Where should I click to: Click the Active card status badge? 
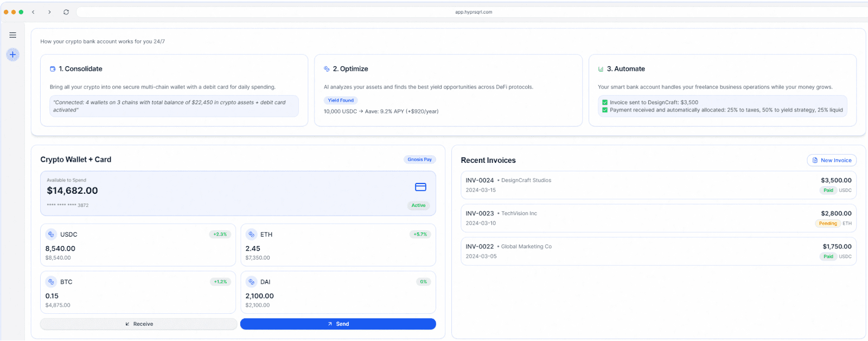point(418,205)
